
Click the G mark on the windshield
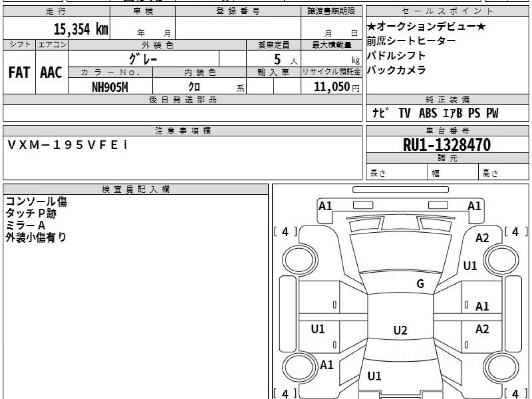coord(420,284)
